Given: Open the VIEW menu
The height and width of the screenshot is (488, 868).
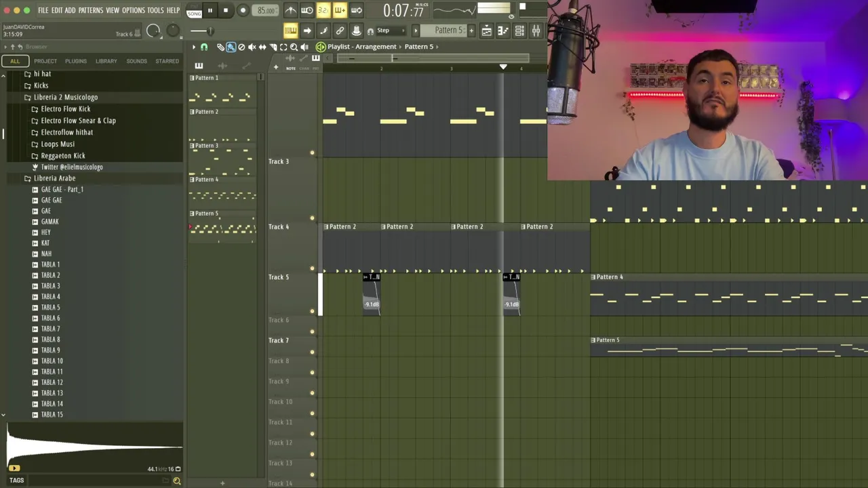Looking at the screenshot, I should (113, 10).
